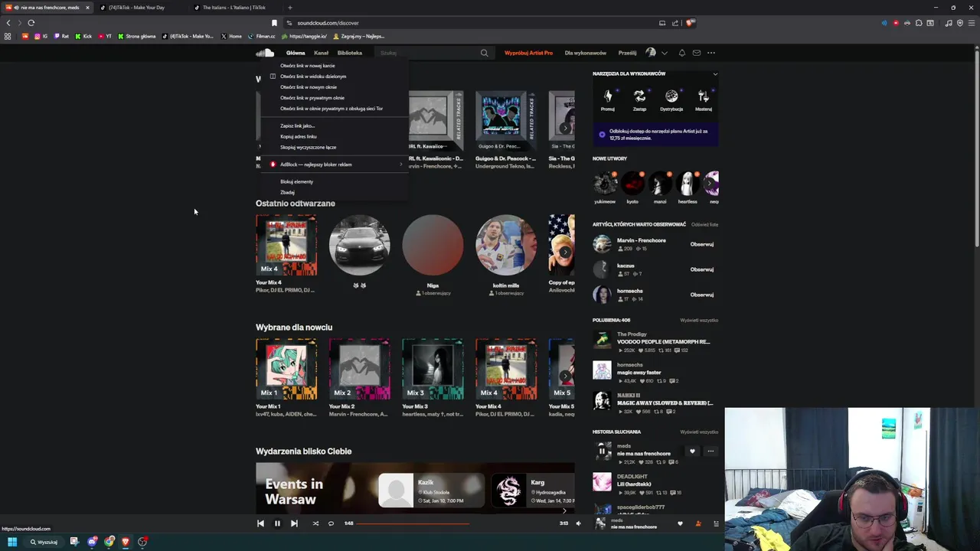
Task: Click the browser address bar URL
Action: [x=328, y=23]
